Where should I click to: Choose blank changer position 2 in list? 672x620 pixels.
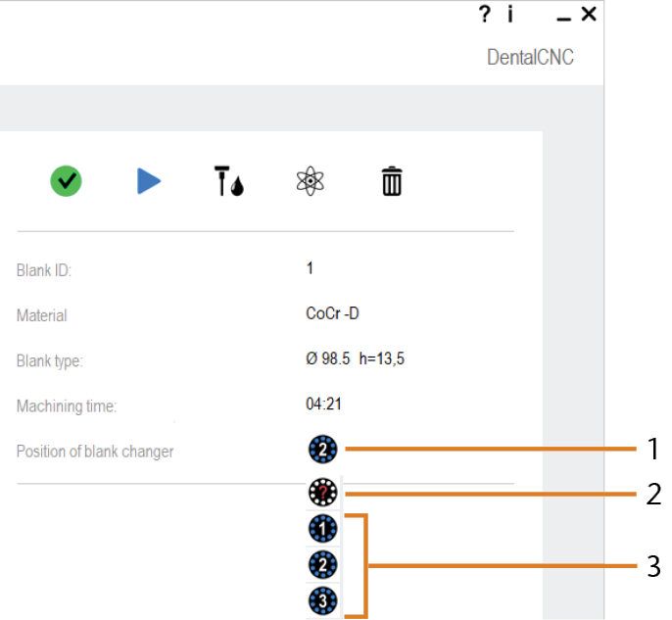click(323, 565)
